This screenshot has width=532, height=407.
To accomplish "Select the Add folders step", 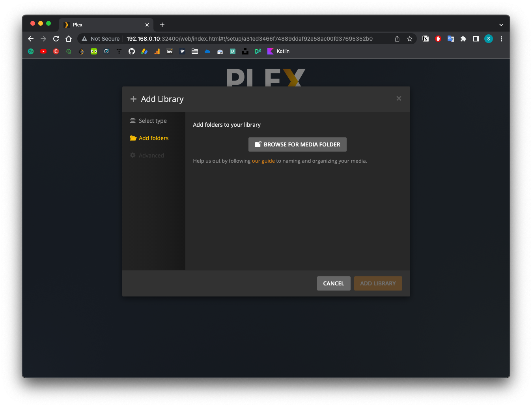I will (x=149, y=138).
